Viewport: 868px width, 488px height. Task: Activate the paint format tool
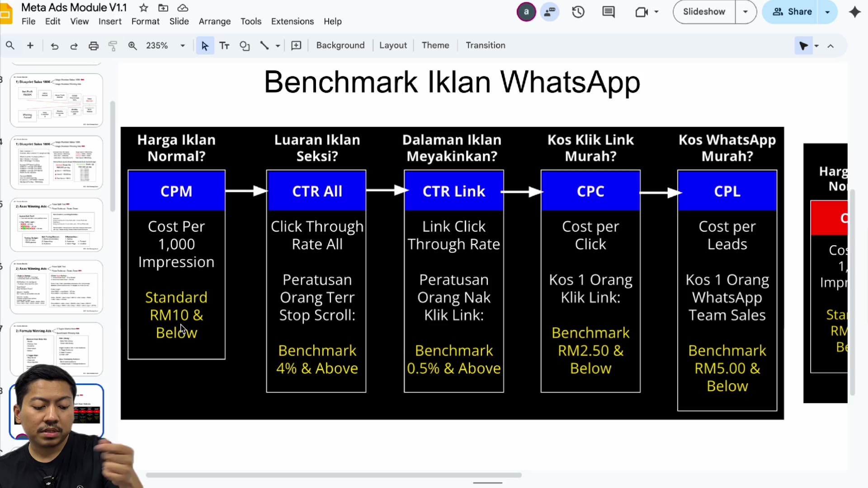pyautogui.click(x=113, y=46)
